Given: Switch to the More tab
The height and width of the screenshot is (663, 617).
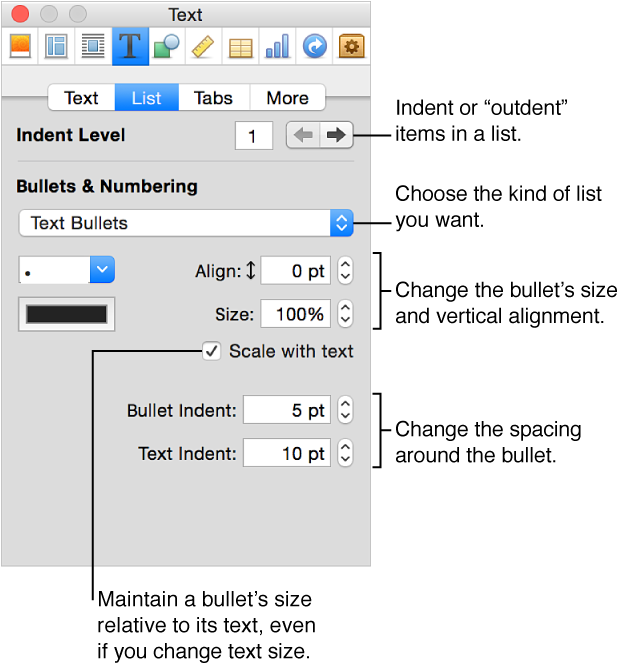Looking at the screenshot, I should click(x=287, y=98).
